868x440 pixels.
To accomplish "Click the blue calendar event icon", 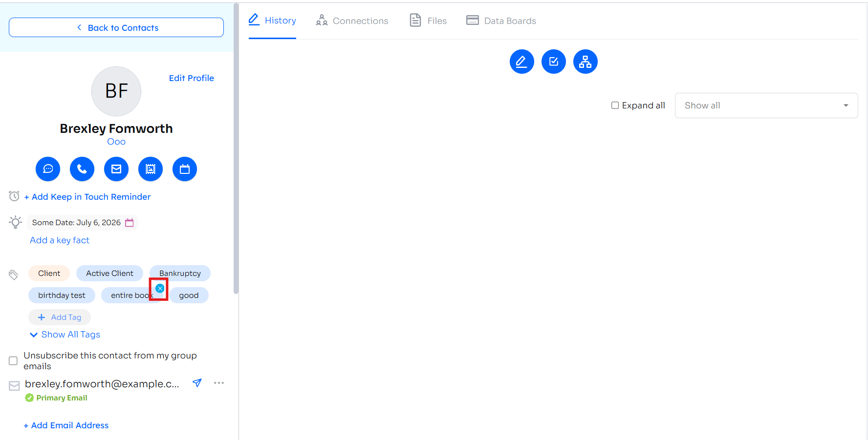I will click(185, 169).
